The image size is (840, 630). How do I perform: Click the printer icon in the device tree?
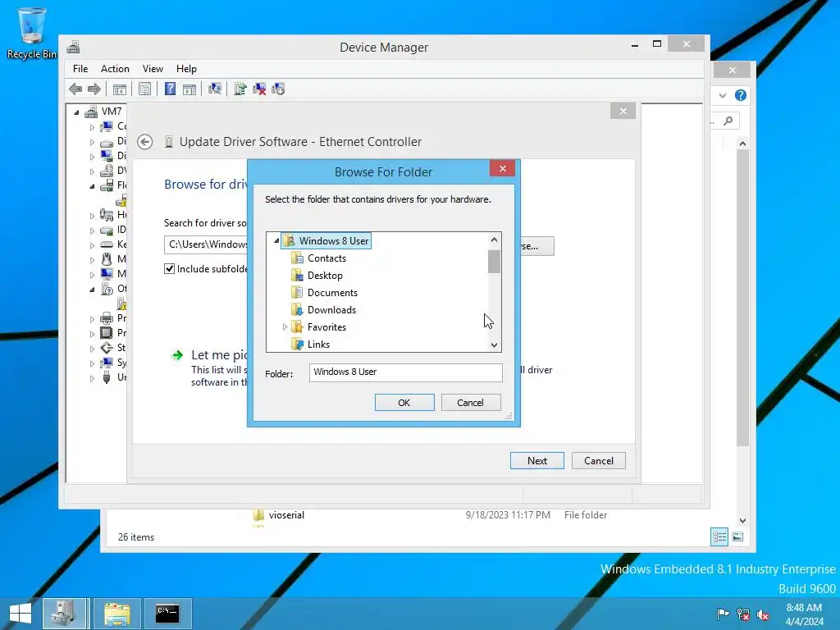click(x=107, y=318)
